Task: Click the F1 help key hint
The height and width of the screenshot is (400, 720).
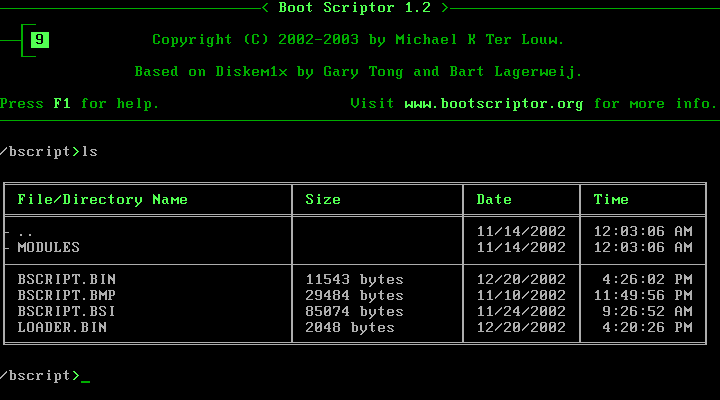Action: 62,104
